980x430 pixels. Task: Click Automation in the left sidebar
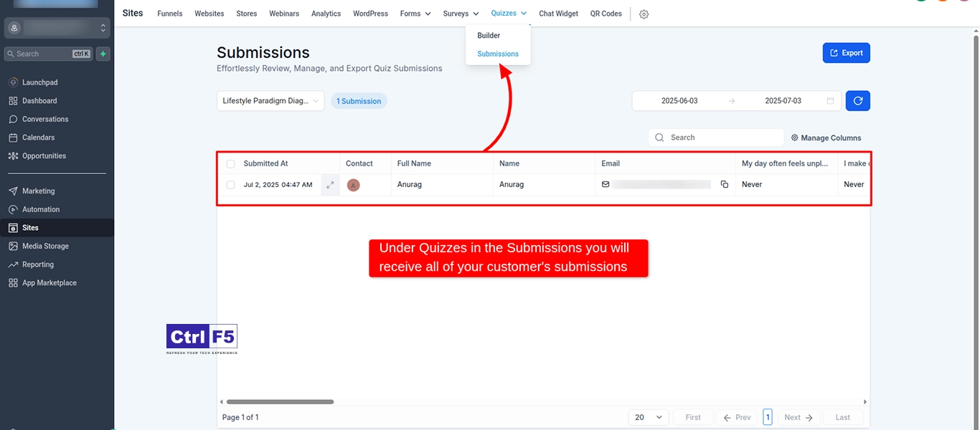pyautogui.click(x=41, y=209)
